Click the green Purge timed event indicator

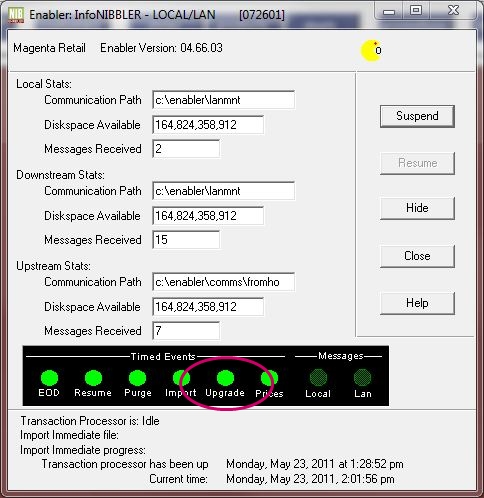(x=137, y=378)
